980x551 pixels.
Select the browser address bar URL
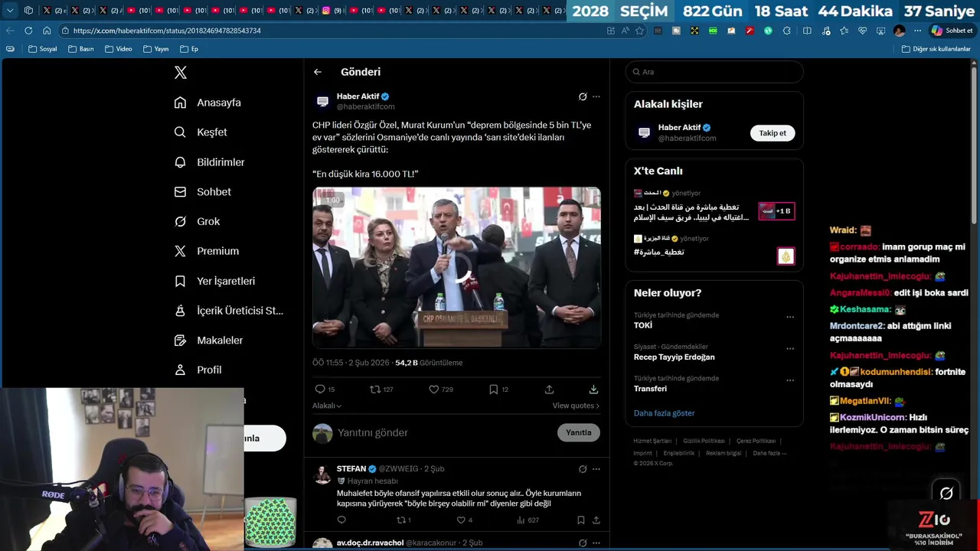(x=167, y=31)
